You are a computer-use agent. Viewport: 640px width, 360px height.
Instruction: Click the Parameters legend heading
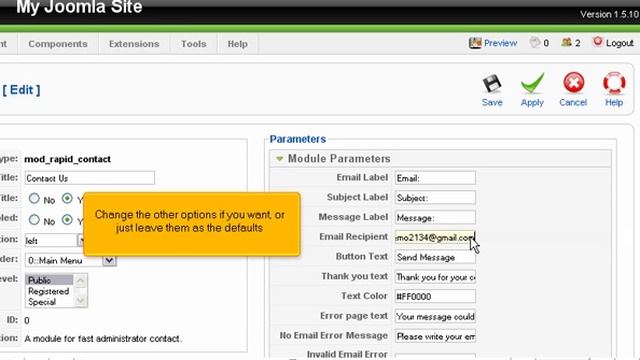(x=298, y=139)
